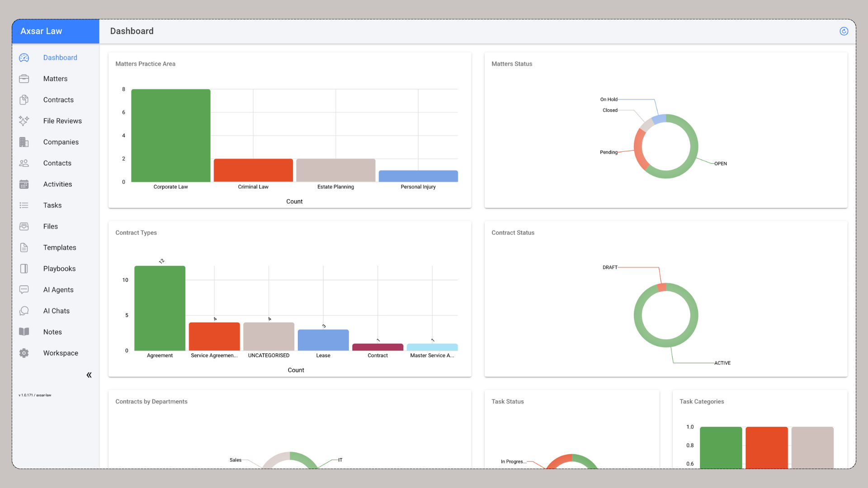Click the red Service Agreement bar
Image resolution: width=868 pixels, height=488 pixels.
coord(214,337)
